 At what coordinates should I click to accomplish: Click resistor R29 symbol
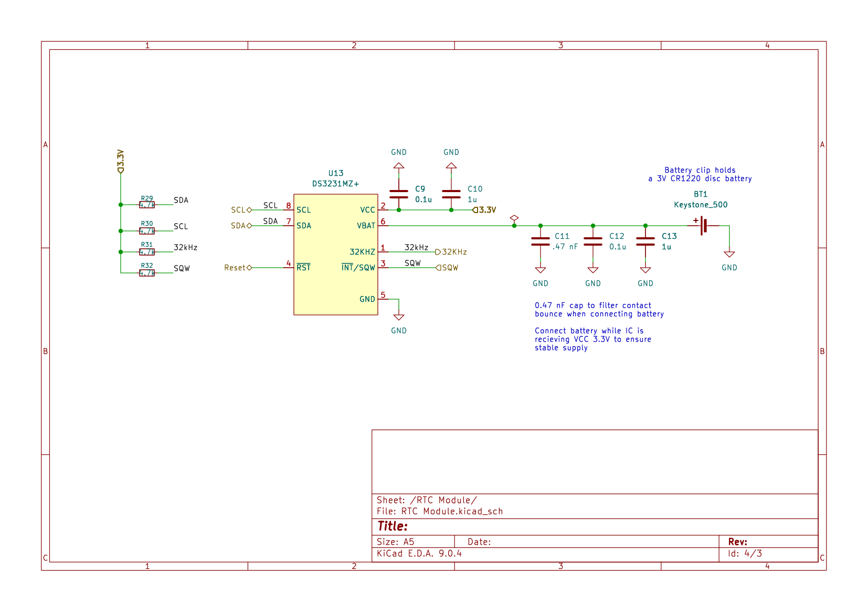click(x=147, y=205)
